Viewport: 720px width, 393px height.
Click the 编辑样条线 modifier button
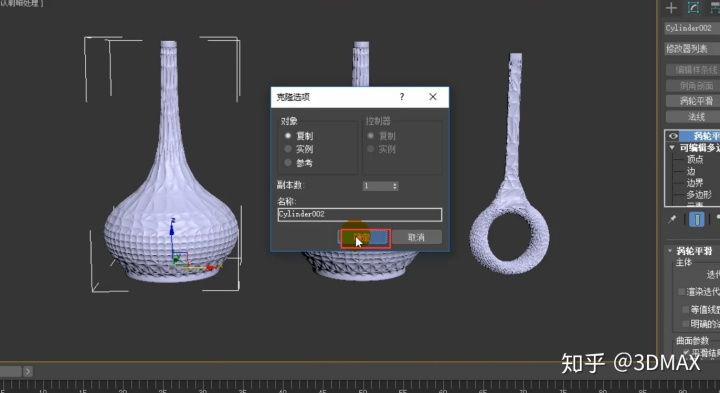point(693,70)
